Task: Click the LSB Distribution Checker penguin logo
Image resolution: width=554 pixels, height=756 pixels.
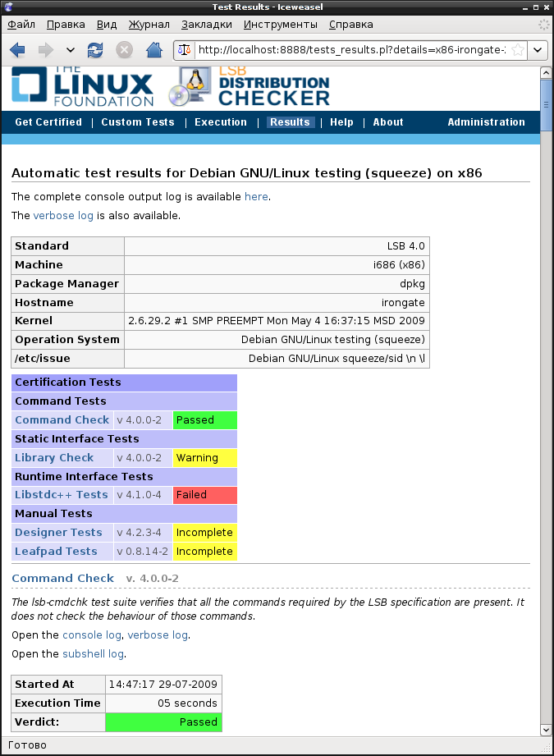Action: (x=250, y=86)
